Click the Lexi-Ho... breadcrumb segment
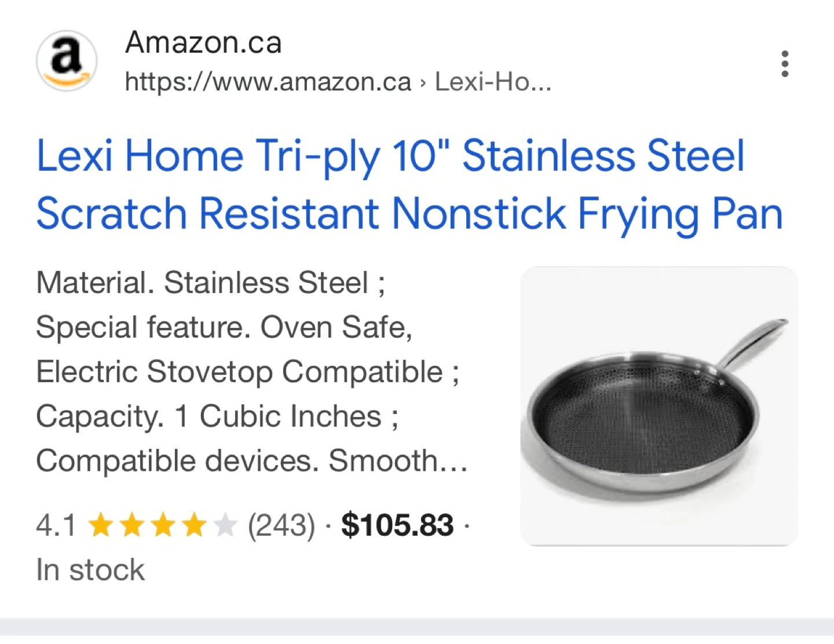This screenshot has height=644, width=834. (493, 82)
